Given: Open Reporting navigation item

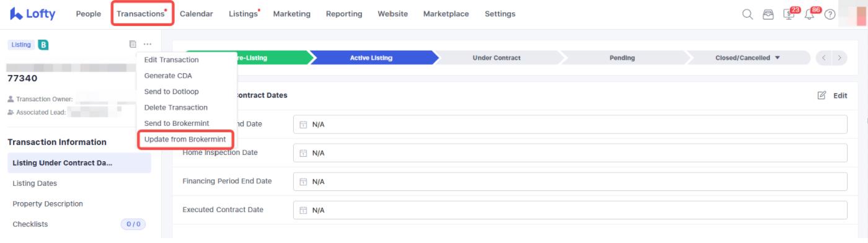Looking at the screenshot, I should 344,14.
